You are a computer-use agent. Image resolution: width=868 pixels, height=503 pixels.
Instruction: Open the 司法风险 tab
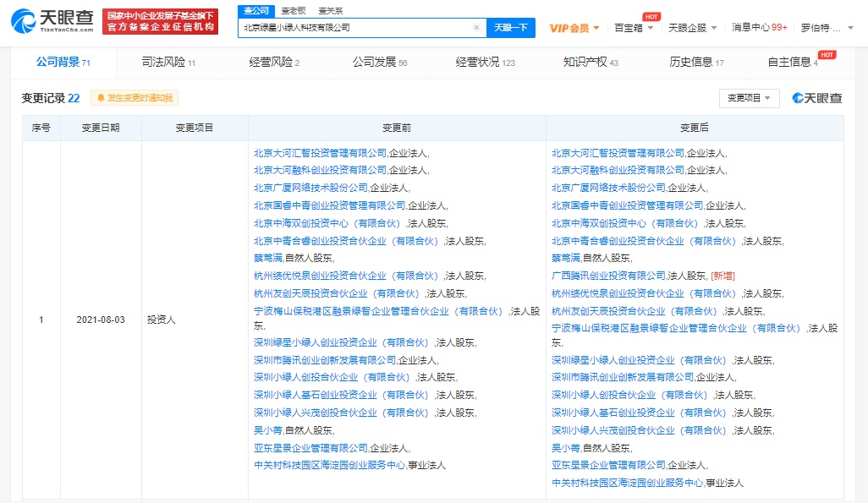(x=162, y=62)
